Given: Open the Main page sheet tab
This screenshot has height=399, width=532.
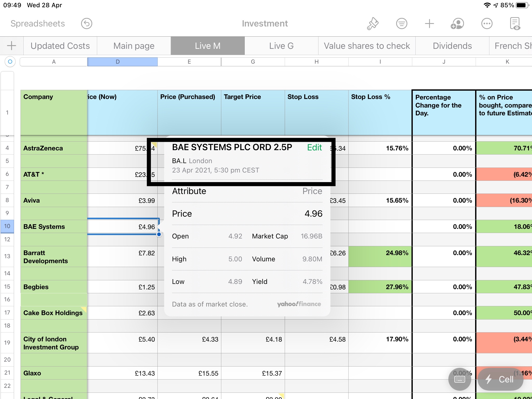Looking at the screenshot, I should (x=134, y=46).
